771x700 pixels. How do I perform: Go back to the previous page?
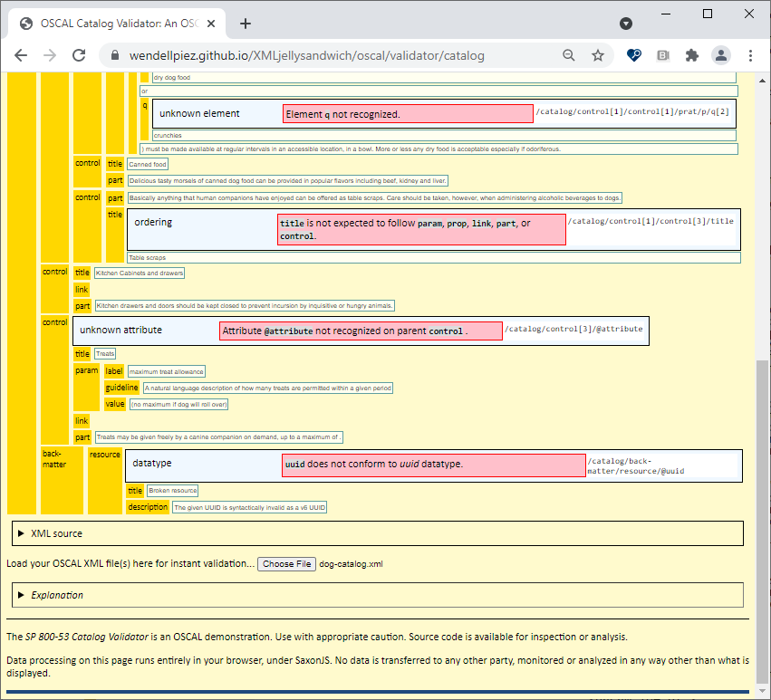point(21,55)
